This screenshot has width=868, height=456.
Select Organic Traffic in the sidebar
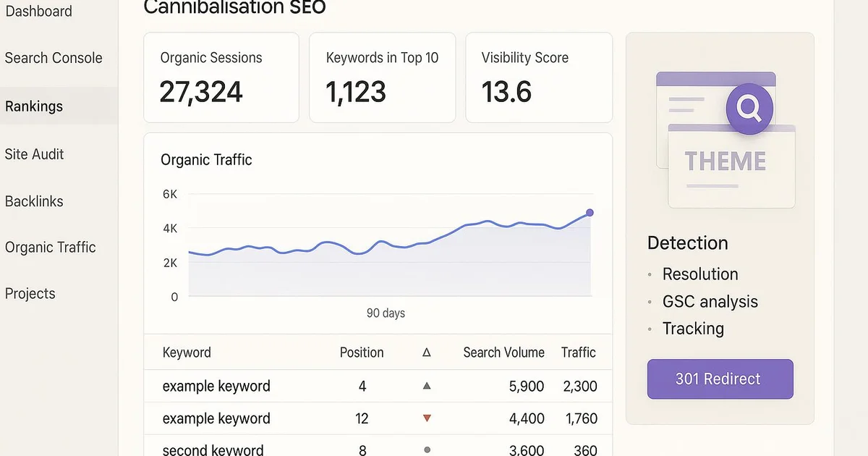51,248
